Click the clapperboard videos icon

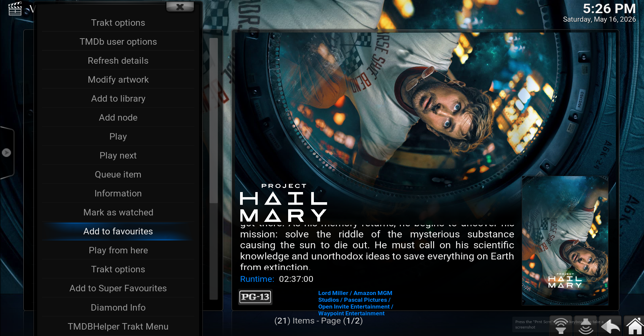click(15, 8)
